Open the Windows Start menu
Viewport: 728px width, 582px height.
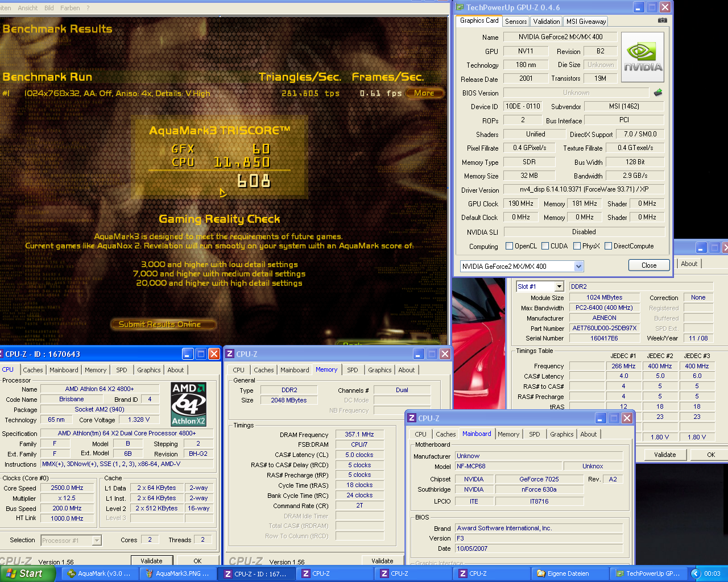point(27,573)
